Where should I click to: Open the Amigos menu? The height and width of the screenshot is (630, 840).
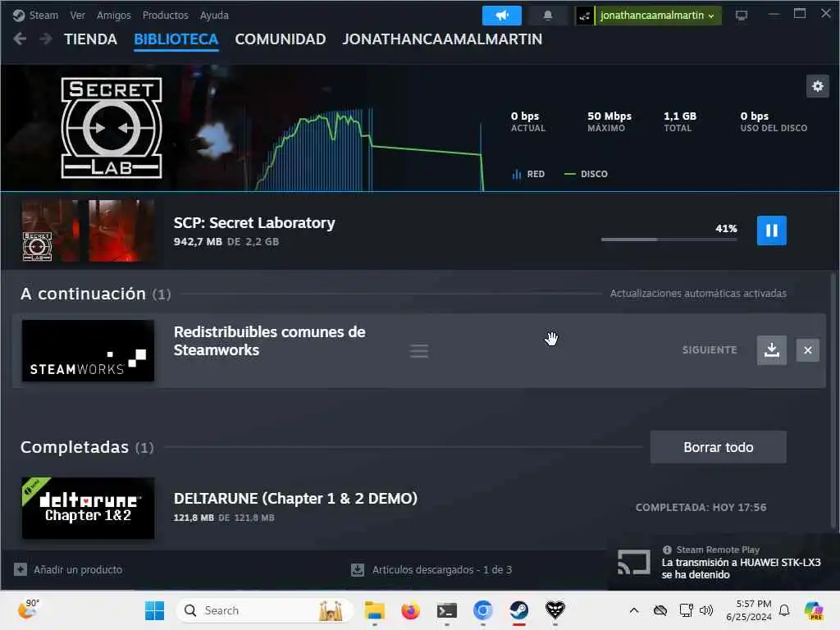click(113, 15)
